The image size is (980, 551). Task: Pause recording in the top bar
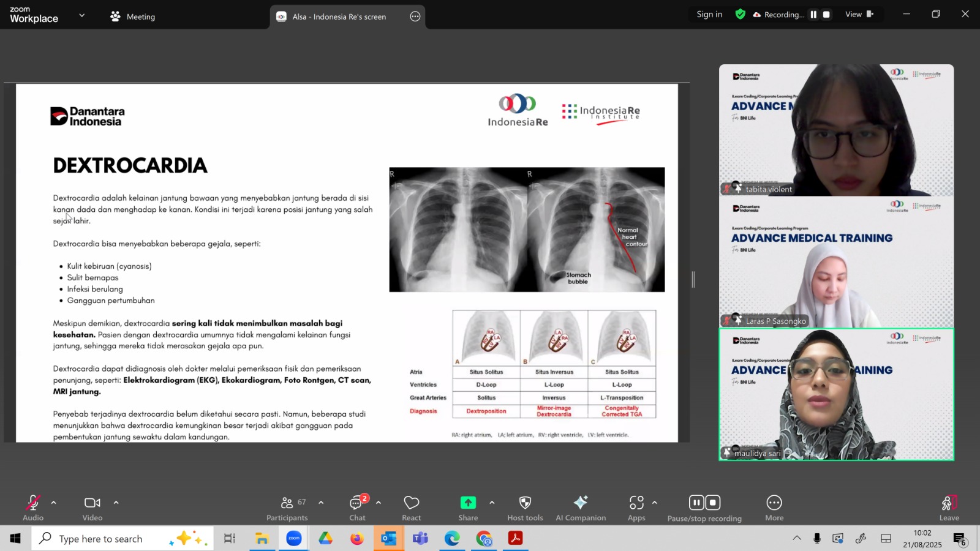pyautogui.click(x=813, y=15)
